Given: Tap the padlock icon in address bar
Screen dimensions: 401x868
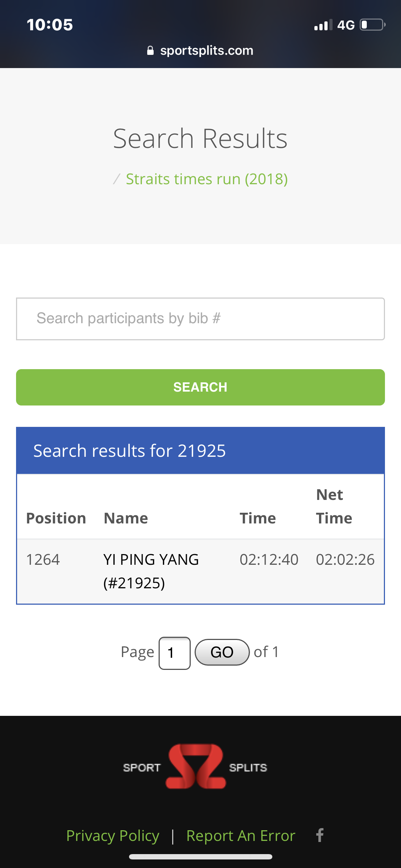Looking at the screenshot, I should (x=150, y=51).
